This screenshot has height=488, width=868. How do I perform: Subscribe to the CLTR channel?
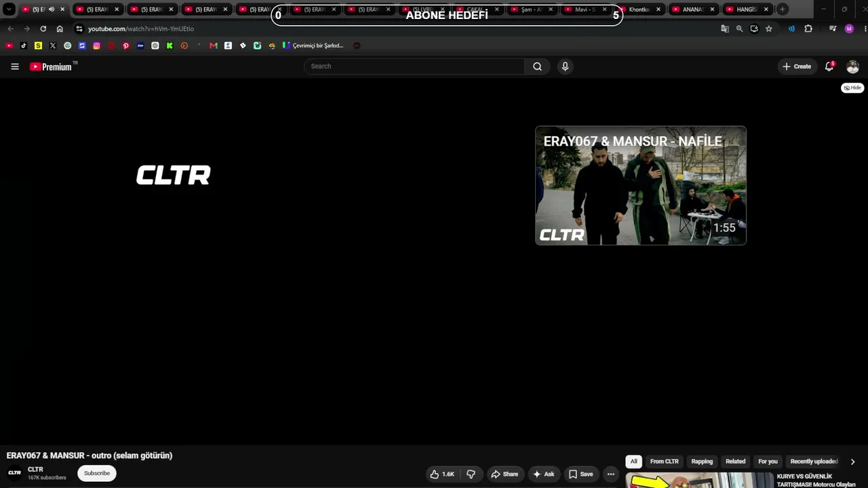(x=97, y=473)
